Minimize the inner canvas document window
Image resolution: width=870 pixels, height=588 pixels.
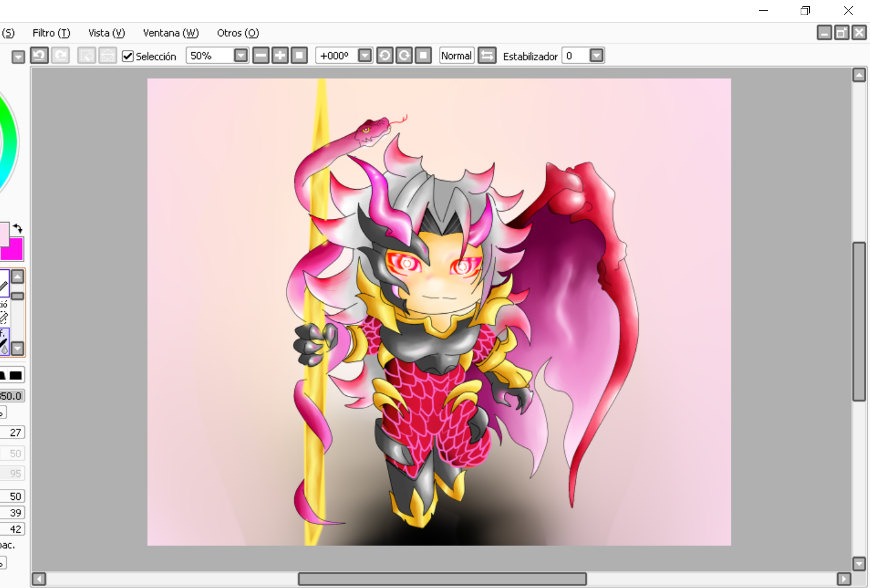coord(824,32)
